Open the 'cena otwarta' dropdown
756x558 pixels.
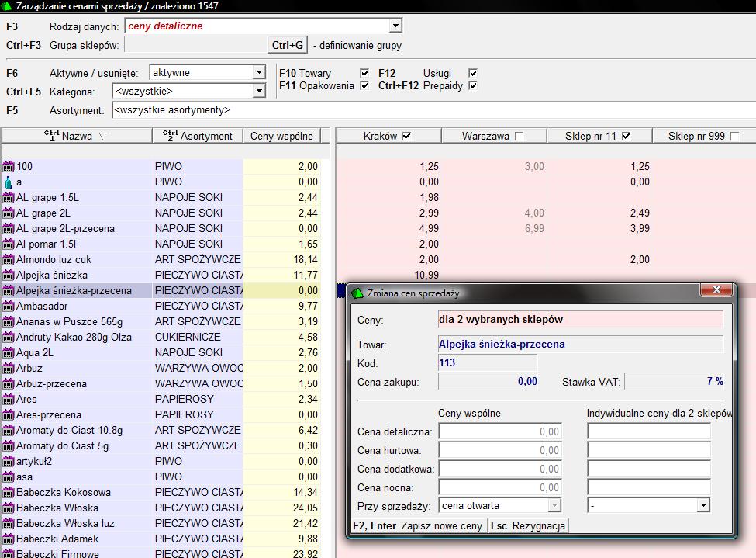(554, 505)
